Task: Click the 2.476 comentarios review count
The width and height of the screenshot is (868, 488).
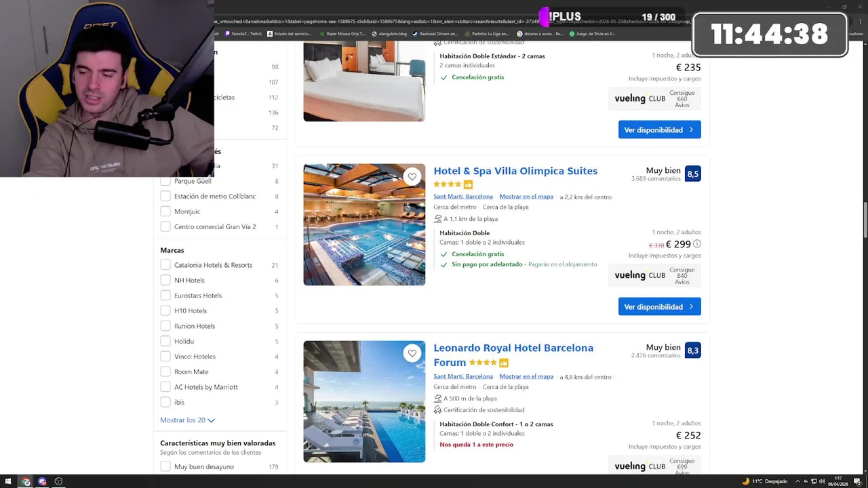Action: click(x=656, y=356)
